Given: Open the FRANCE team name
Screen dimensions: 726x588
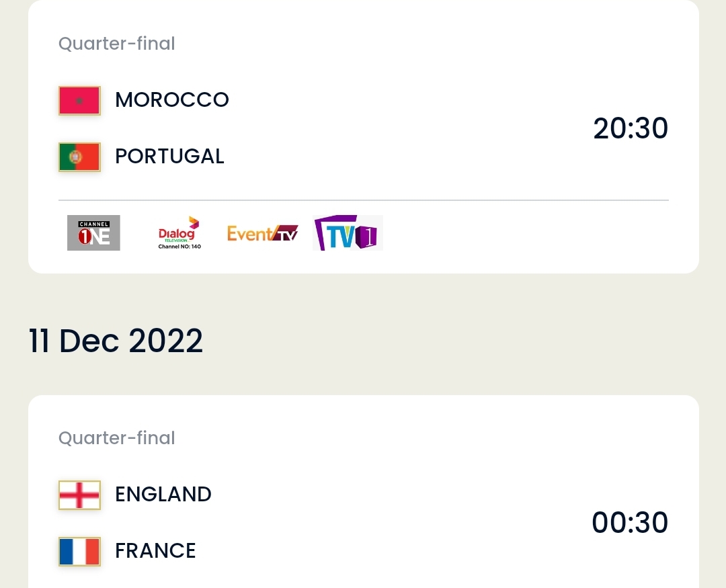Looking at the screenshot, I should pos(155,551).
